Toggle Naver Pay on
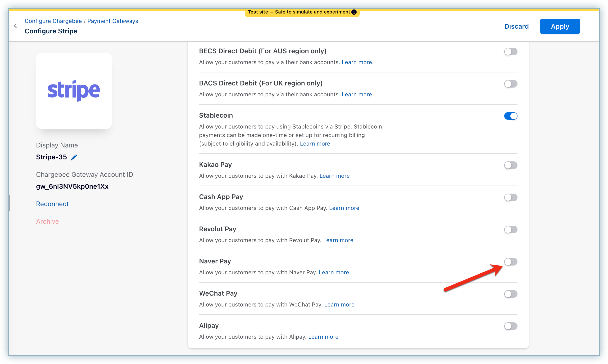 tap(511, 262)
